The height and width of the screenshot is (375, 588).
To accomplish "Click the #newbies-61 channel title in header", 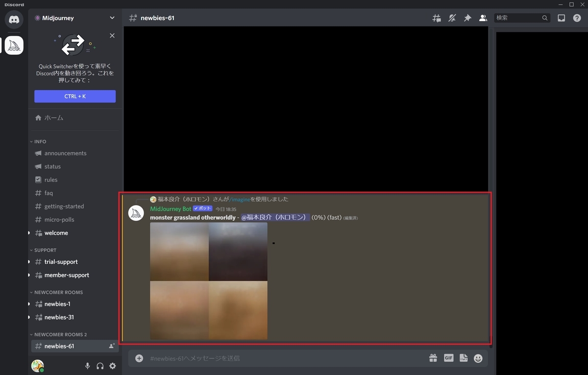I will click(157, 18).
